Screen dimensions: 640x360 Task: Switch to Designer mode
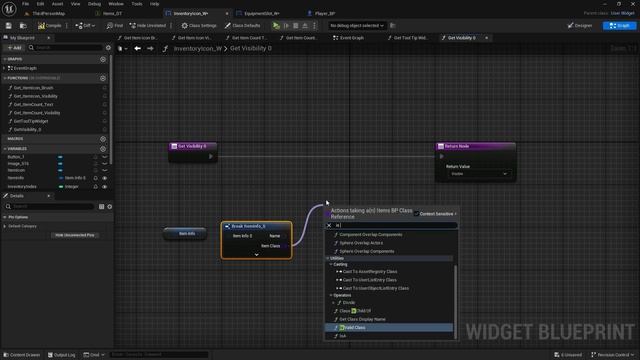pos(580,26)
